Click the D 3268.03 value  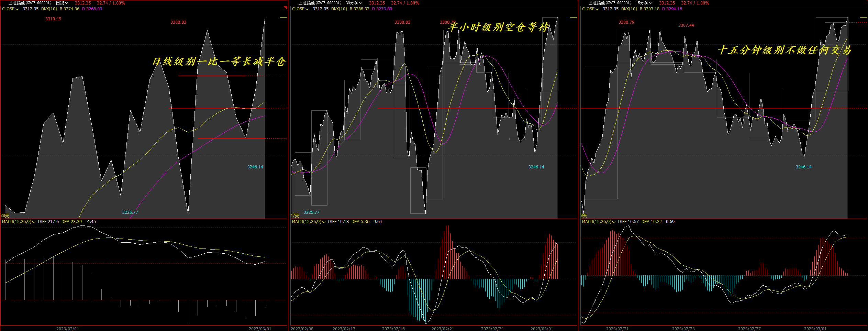[92, 9]
